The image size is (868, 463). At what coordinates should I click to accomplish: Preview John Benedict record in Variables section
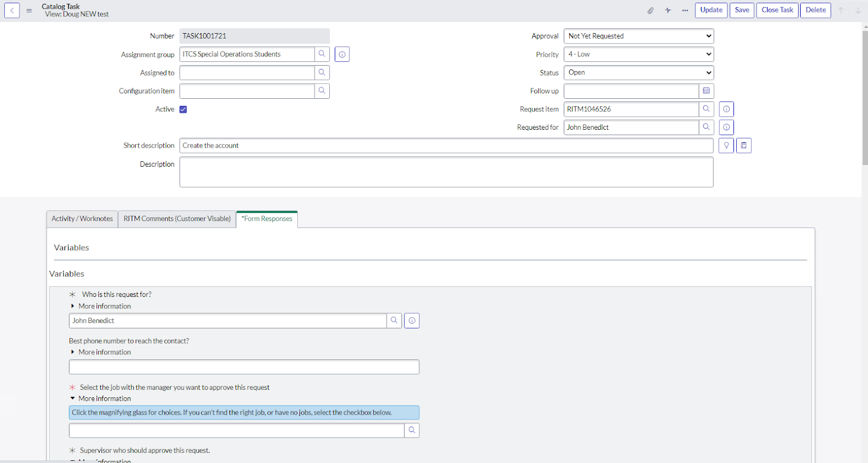pyautogui.click(x=412, y=321)
